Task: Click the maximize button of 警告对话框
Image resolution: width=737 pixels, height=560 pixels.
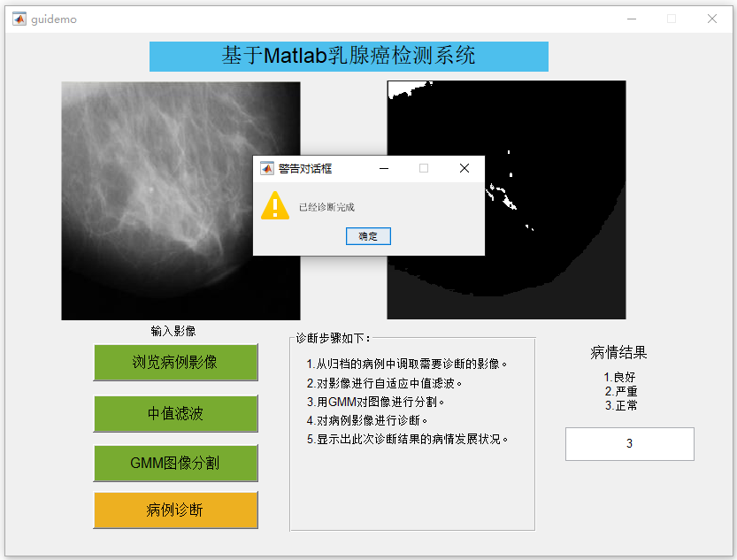Action: [424, 168]
